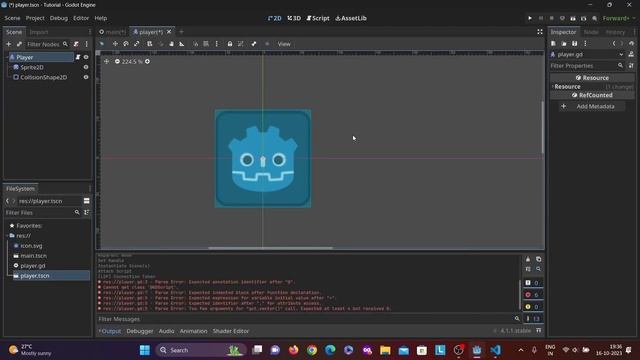Screen dimensions: 640x360
Task: Expand the Resource property section
Action: pos(592,87)
